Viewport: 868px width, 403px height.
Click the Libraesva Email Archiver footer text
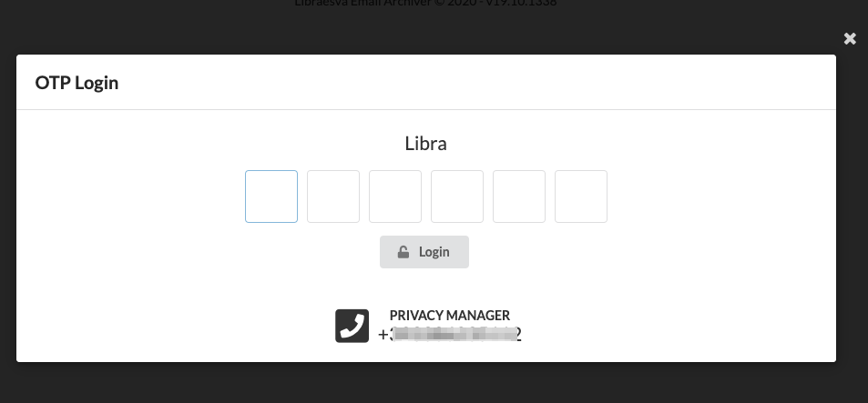(425, 3)
